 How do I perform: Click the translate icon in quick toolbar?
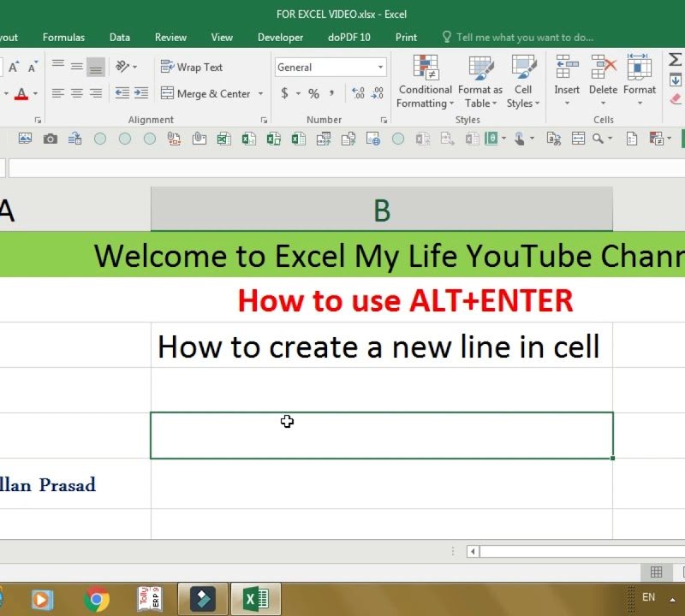[x=553, y=139]
